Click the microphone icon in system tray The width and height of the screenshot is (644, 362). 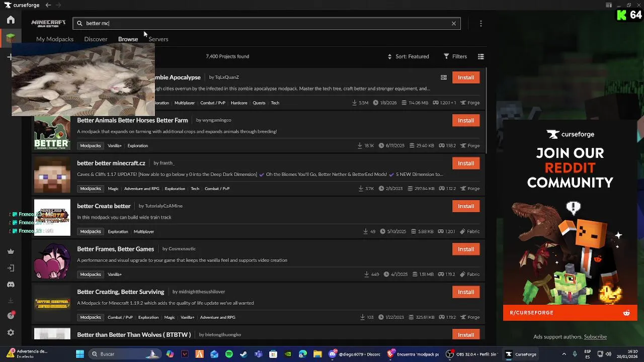coord(575,354)
